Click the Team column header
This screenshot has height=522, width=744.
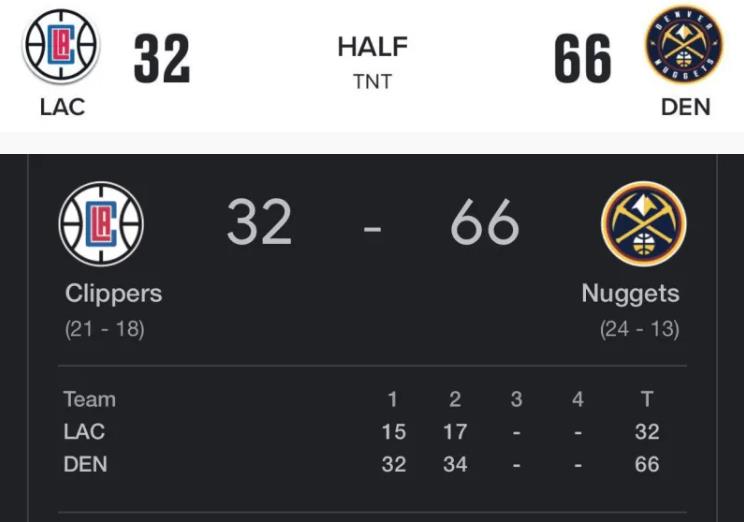point(90,400)
